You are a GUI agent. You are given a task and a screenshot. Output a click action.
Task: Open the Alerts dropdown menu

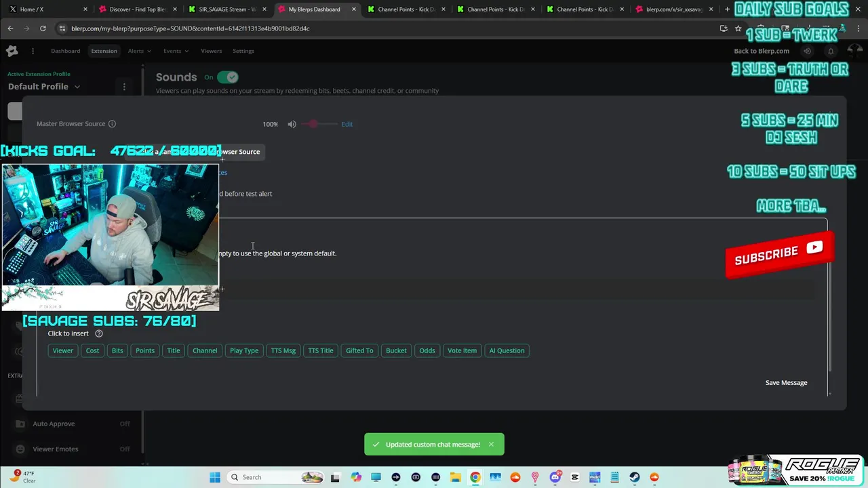[x=139, y=51]
